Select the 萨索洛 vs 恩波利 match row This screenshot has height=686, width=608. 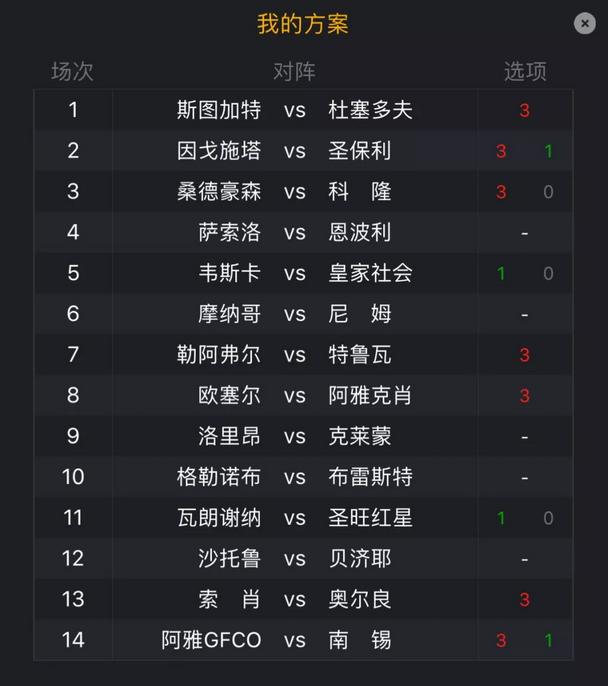click(304, 232)
